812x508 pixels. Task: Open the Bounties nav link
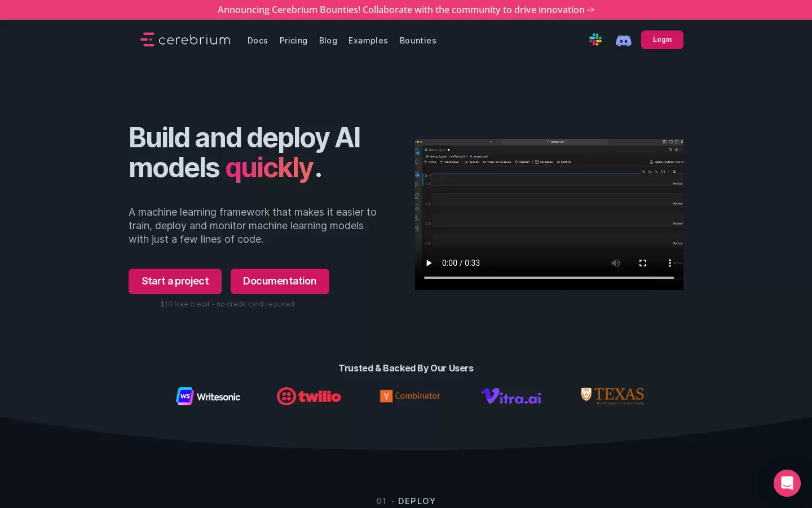[418, 41]
